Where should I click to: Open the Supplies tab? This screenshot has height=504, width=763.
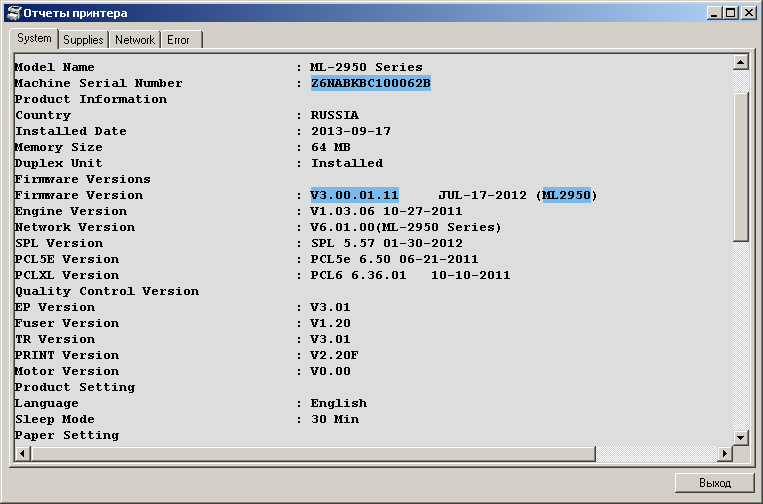pyautogui.click(x=83, y=40)
